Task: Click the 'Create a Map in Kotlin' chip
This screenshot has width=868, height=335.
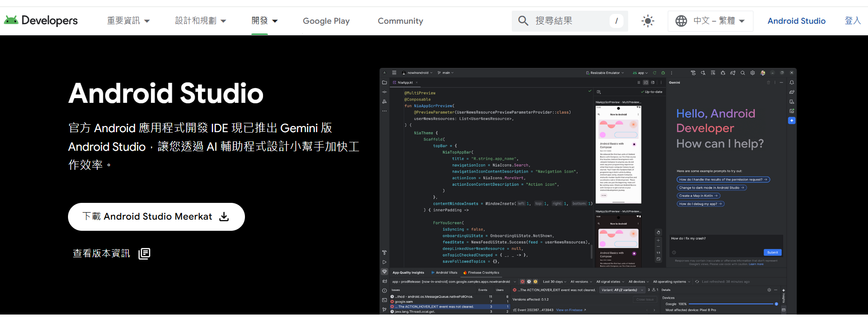Action: pos(698,196)
